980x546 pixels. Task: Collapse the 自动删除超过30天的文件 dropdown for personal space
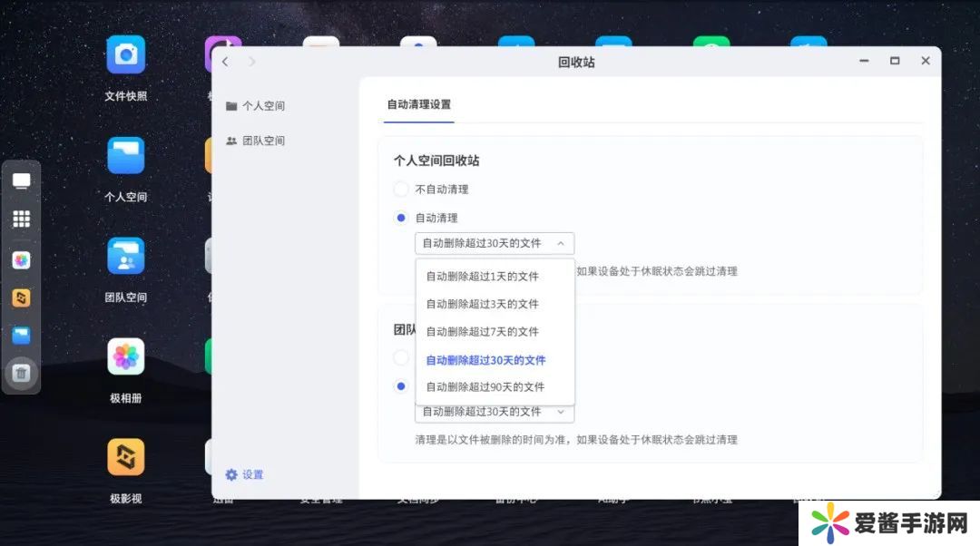(494, 243)
